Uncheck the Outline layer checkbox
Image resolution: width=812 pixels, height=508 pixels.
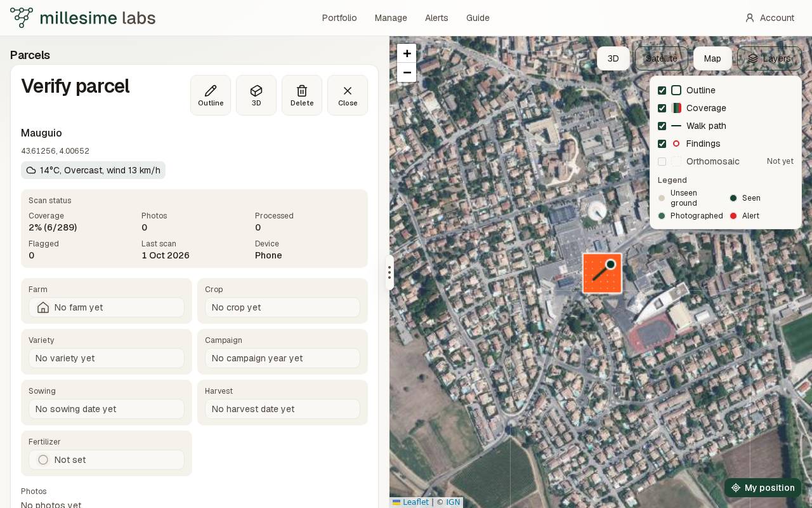click(662, 90)
